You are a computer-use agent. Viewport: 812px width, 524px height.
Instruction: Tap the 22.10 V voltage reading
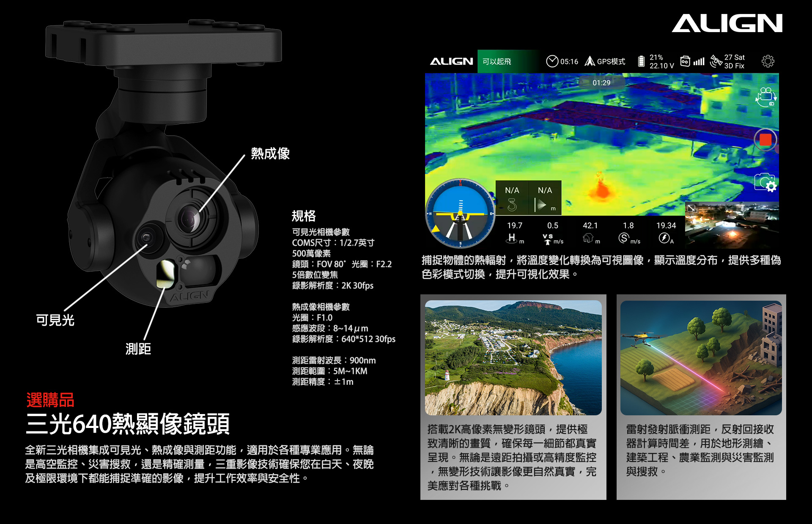tap(662, 66)
